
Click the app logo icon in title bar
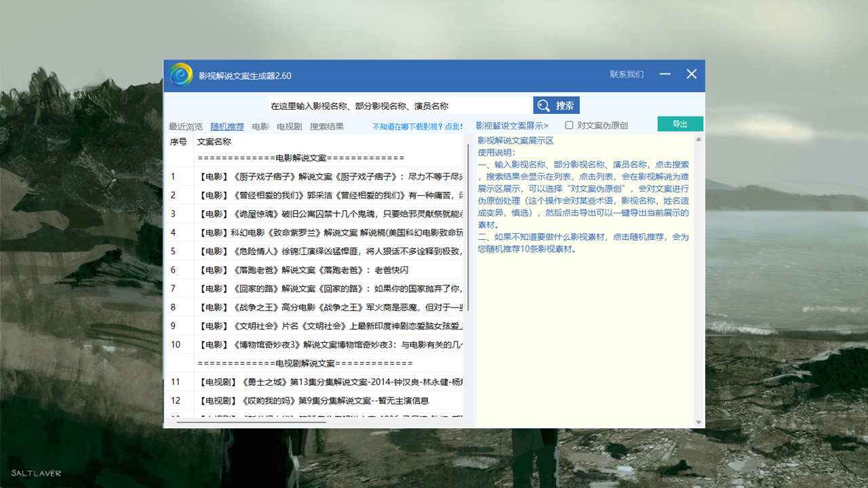point(181,75)
